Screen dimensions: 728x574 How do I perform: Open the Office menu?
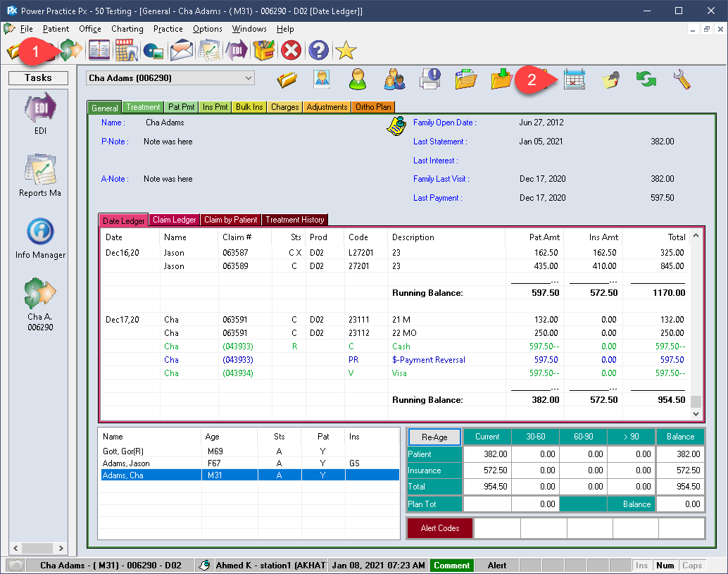[90, 29]
